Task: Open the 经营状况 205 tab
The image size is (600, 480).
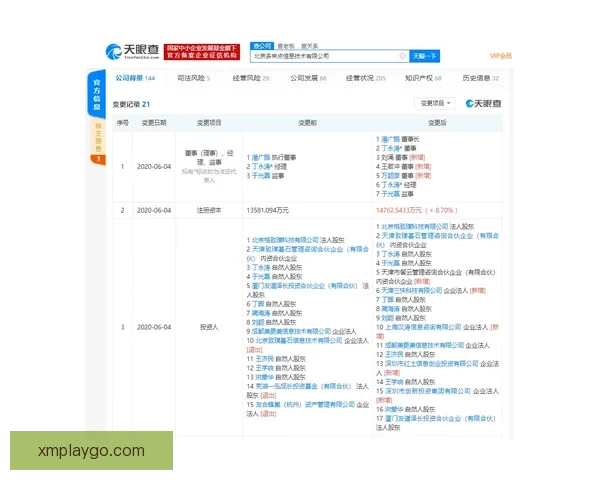Action: 365,78
